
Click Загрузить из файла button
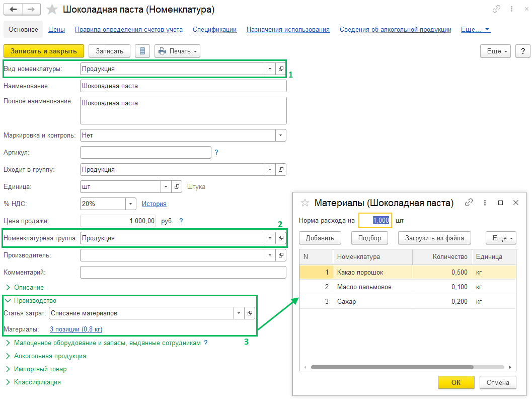(x=434, y=238)
